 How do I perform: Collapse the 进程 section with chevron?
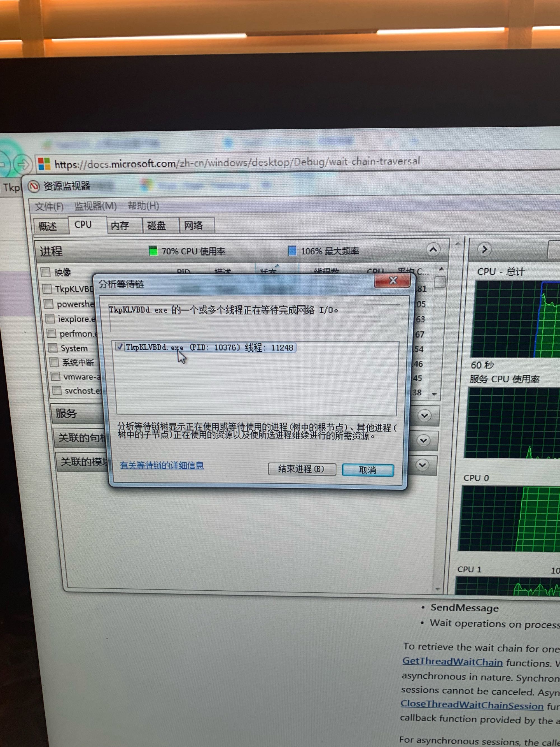(x=433, y=250)
